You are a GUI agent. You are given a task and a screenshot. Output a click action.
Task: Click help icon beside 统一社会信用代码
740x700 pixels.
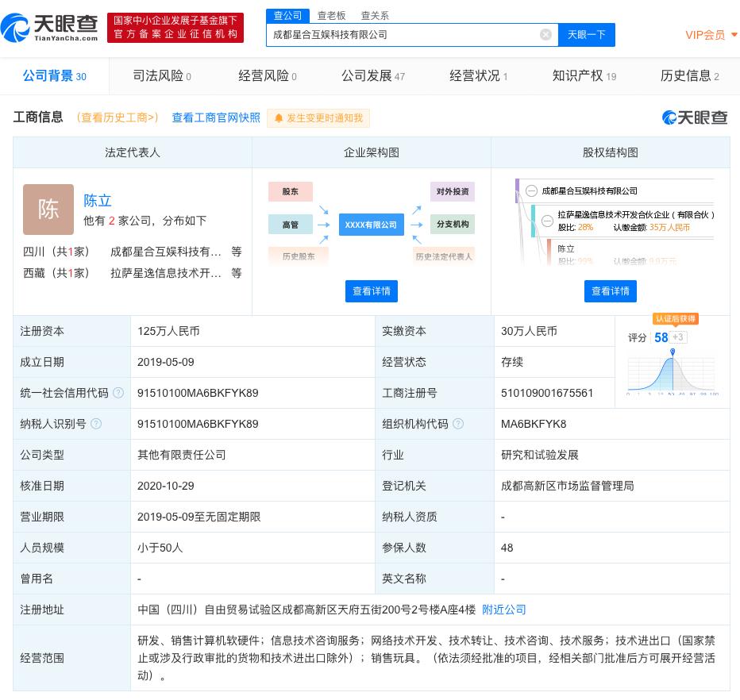click(118, 393)
